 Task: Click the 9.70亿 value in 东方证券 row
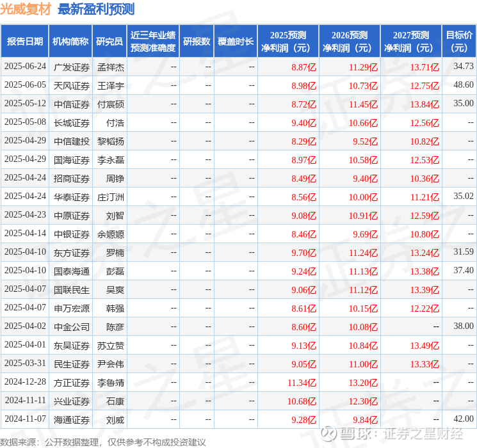click(x=303, y=252)
